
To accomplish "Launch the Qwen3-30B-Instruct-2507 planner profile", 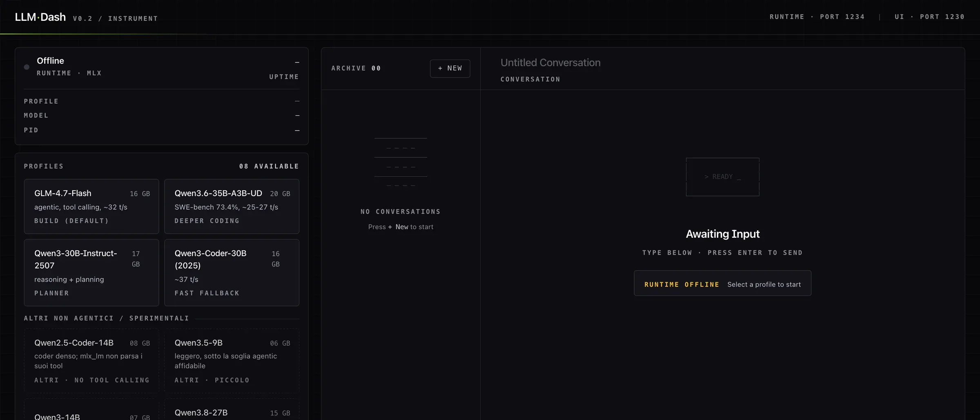I will 91,273.
